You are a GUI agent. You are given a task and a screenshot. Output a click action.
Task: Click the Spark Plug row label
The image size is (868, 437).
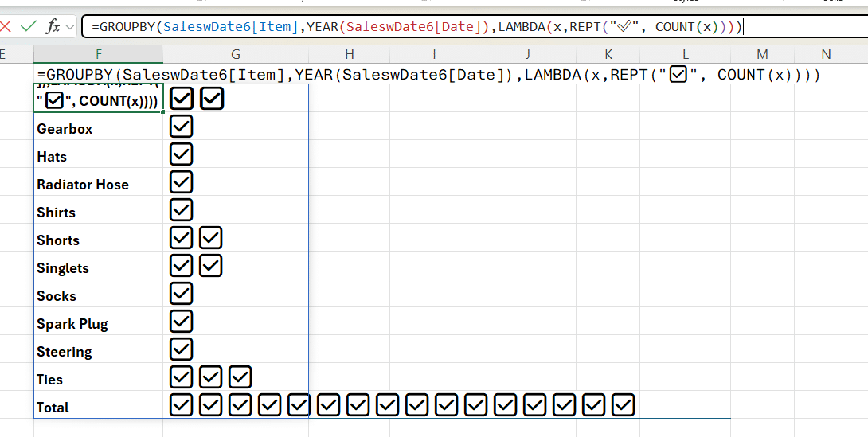tap(72, 324)
